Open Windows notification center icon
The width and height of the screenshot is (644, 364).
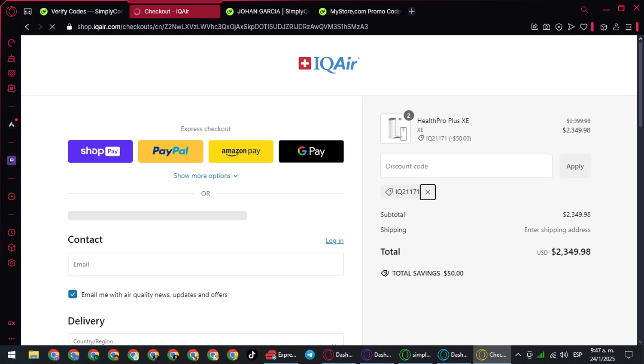coord(629,355)
